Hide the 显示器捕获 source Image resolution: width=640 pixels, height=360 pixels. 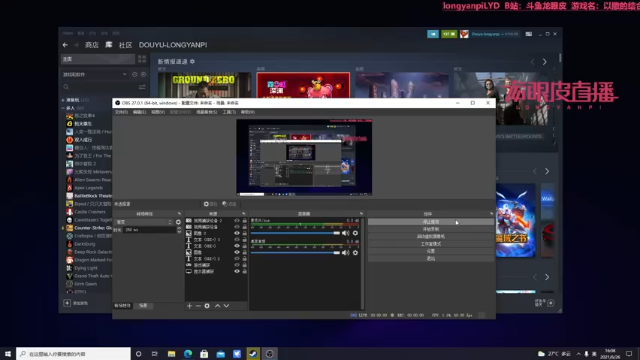[237, 271]
